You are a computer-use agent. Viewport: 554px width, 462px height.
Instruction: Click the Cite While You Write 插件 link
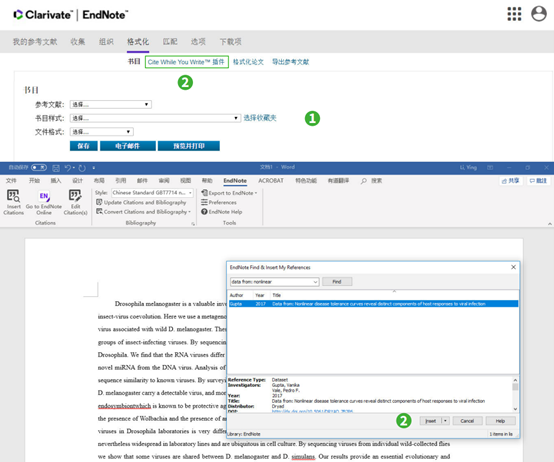click(187, 62)
